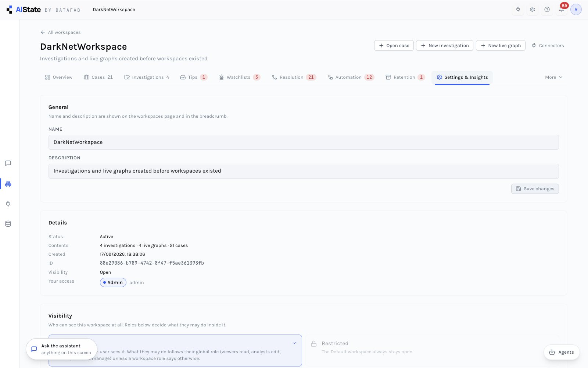Click lock icon on Restricted option
The height and width of the screenshot is (368, 588).
click(x=313, y=344)
